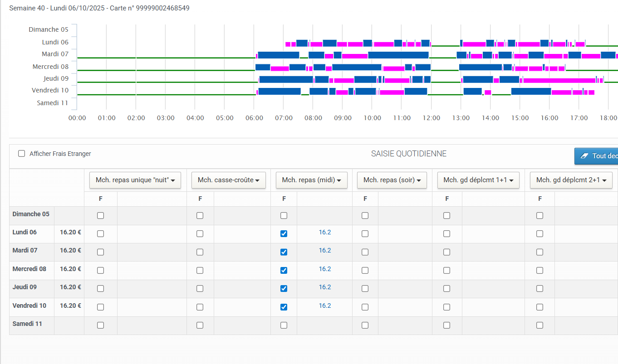Click the 12:00 label on the time axis
The height and width of the screenshot is (364, 618).
432,118
